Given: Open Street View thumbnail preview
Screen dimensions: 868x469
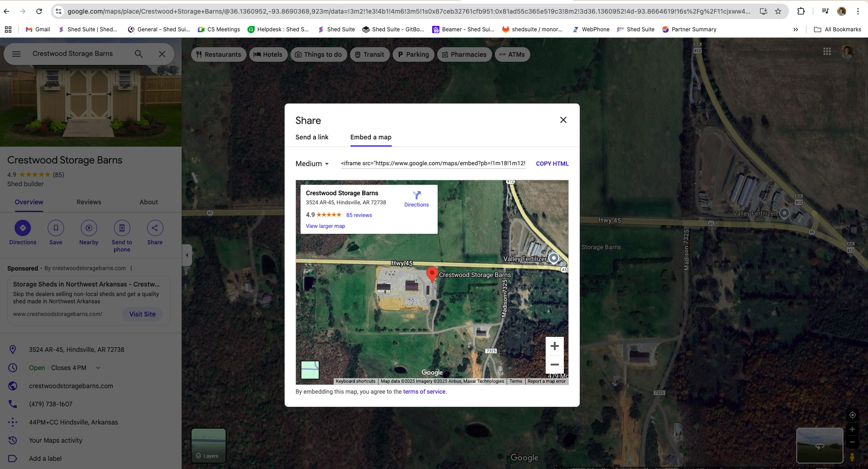Looking at the screenshot, I should click(x=819, y=445).
